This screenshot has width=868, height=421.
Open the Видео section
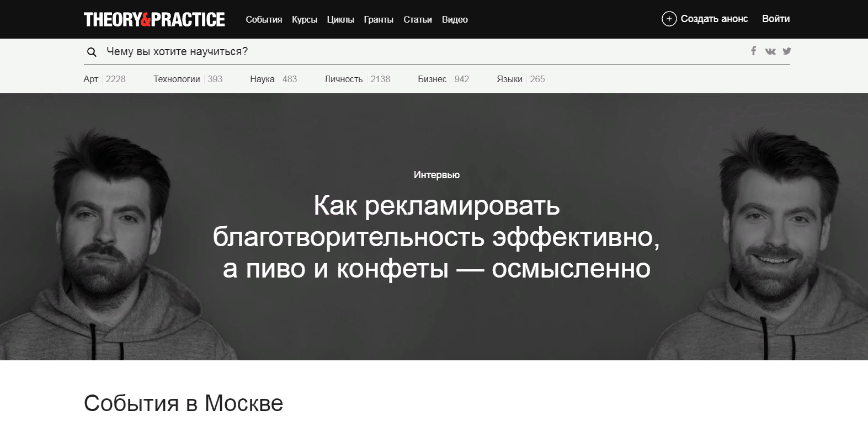pos(455,20)
